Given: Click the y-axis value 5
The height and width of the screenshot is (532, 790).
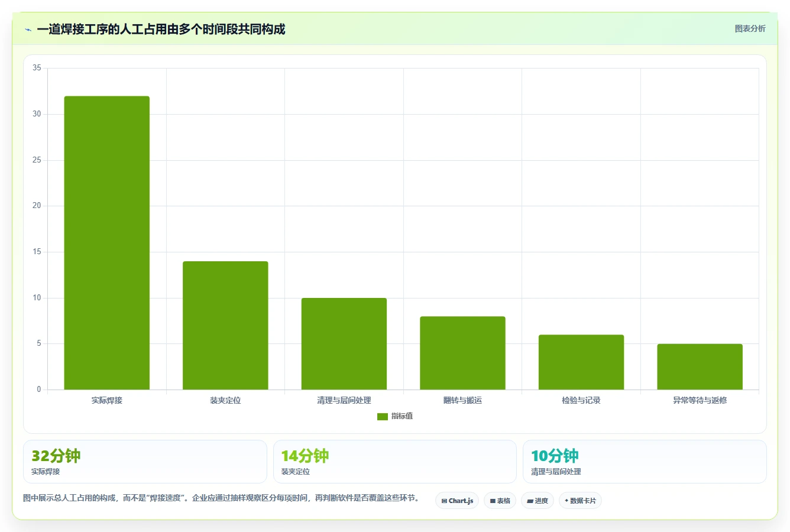Looking at the screenshot, I should (39, 343).
